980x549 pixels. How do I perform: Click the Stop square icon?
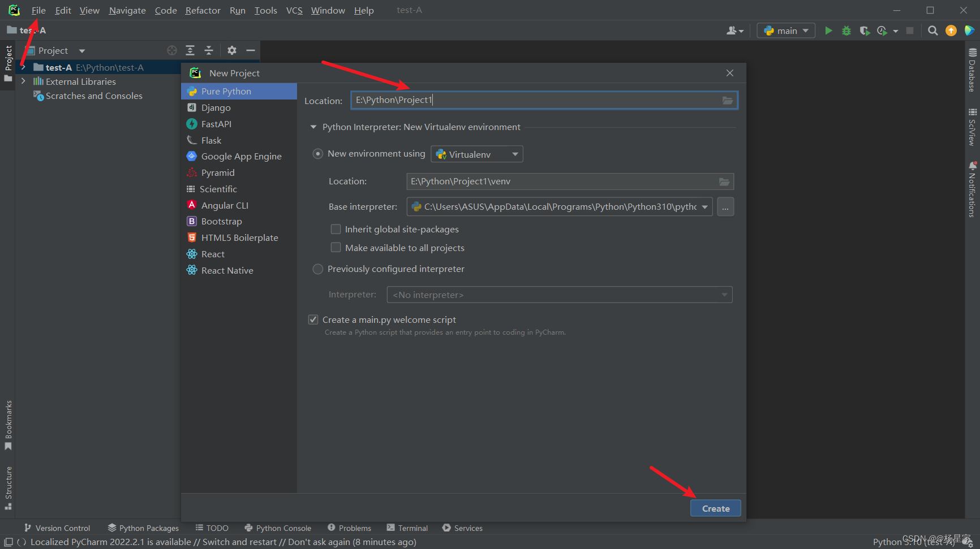pos(910,31)
